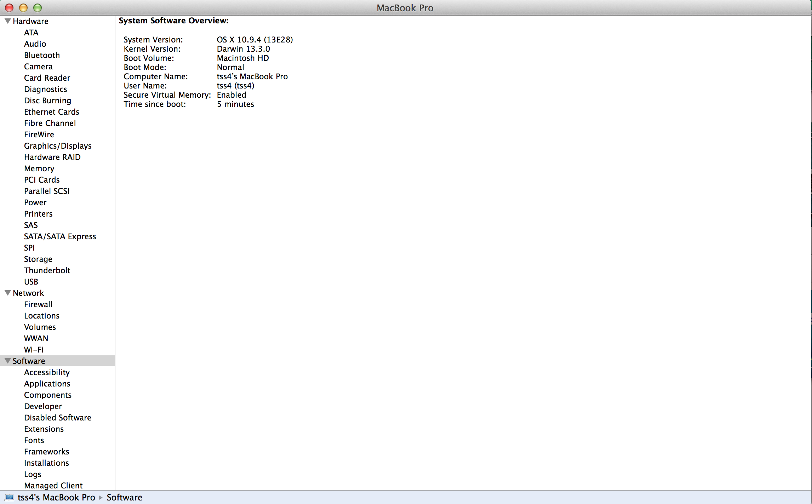Select Camera in the Hardware list
Screen dimensions: 812x504
(x=38, y=67)
